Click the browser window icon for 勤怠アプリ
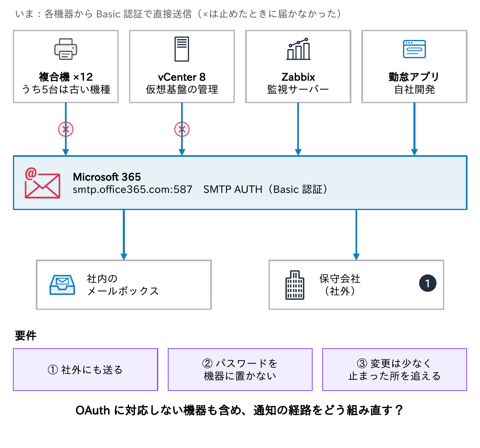The height and width of the screenshot is (448, 480). coord(414,49)
